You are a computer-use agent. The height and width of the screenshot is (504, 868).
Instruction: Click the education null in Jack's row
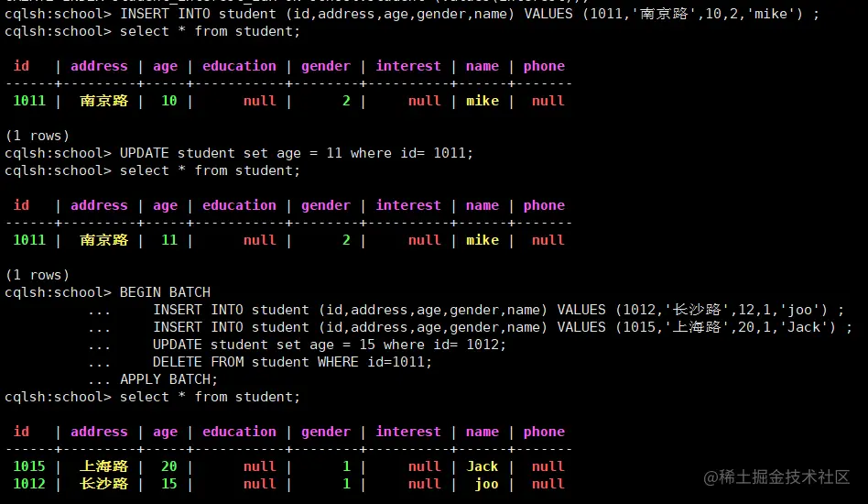pos(260,466)
